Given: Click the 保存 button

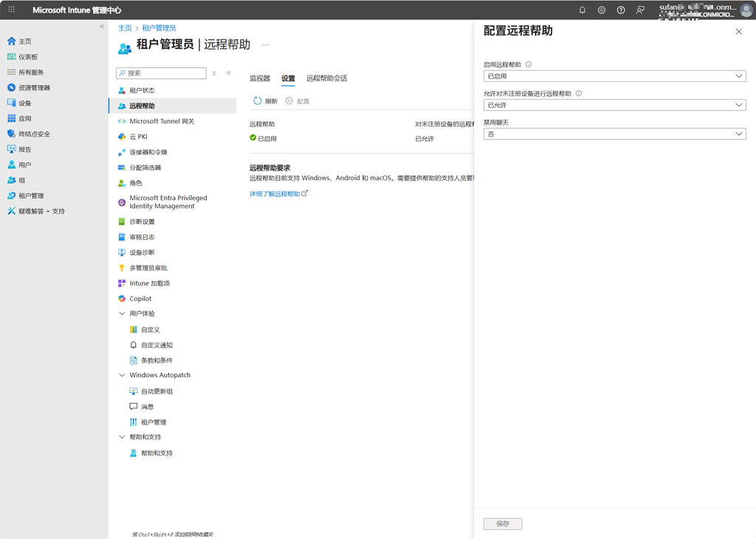Looking at the screenshot, I should click(x=503, y=523).
